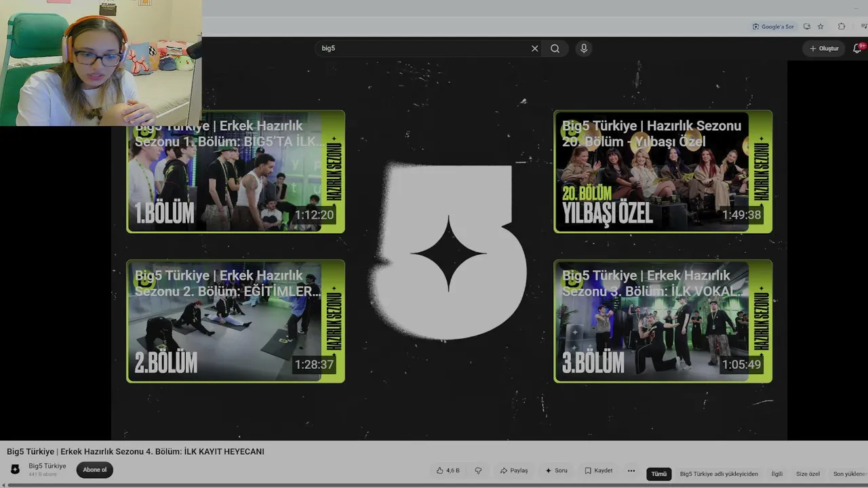The image size is (868, 488).
Task: Click the install app icon in address bar
Action: click(x=806, y=26)
